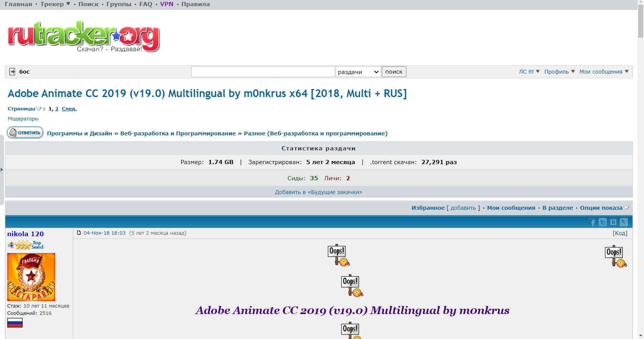Click the Oops! image at right of post
Screen dimensions: 644x339
tap(616, 256)
